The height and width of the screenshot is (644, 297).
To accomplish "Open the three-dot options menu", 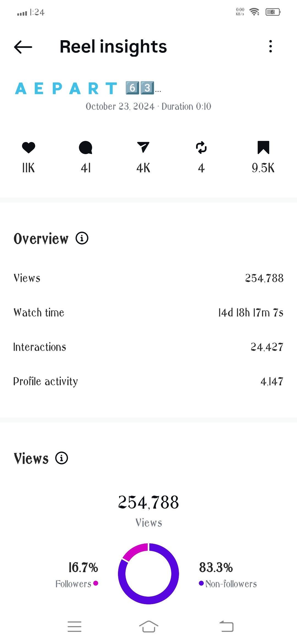I will (271, 47).
